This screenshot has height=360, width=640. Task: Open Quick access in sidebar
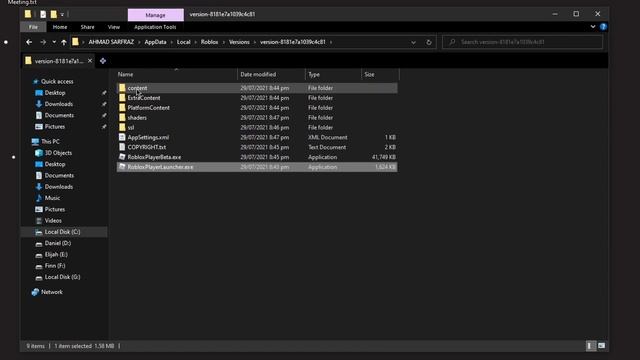[x=57, y=81]
